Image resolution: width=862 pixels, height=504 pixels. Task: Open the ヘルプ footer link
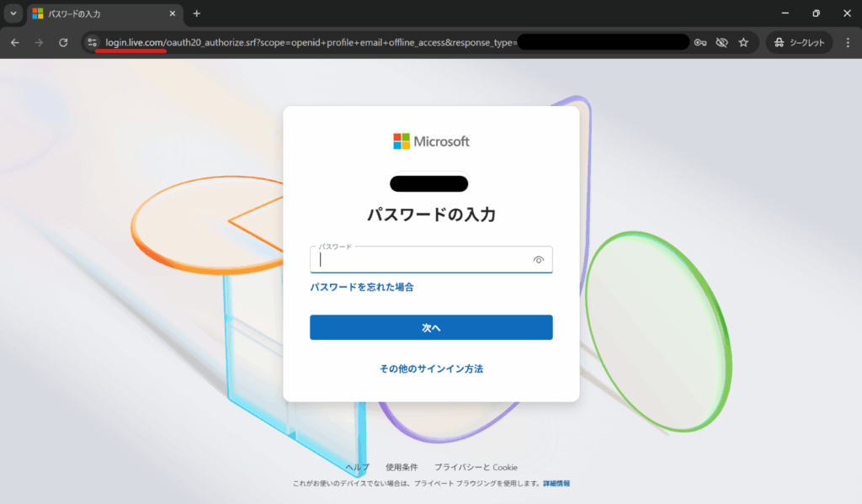tap(357, 467)
